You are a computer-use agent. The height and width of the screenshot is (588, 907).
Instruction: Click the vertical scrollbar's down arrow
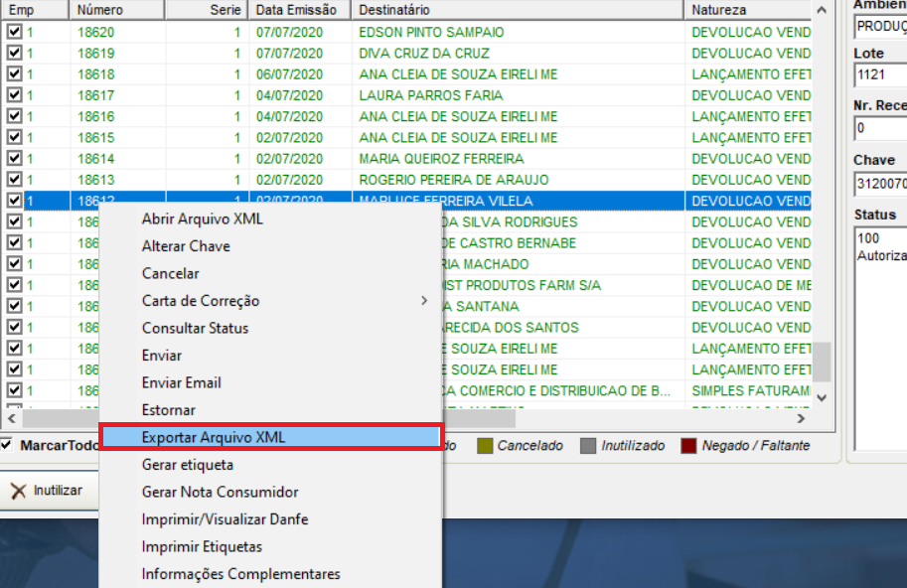[821, 397]
